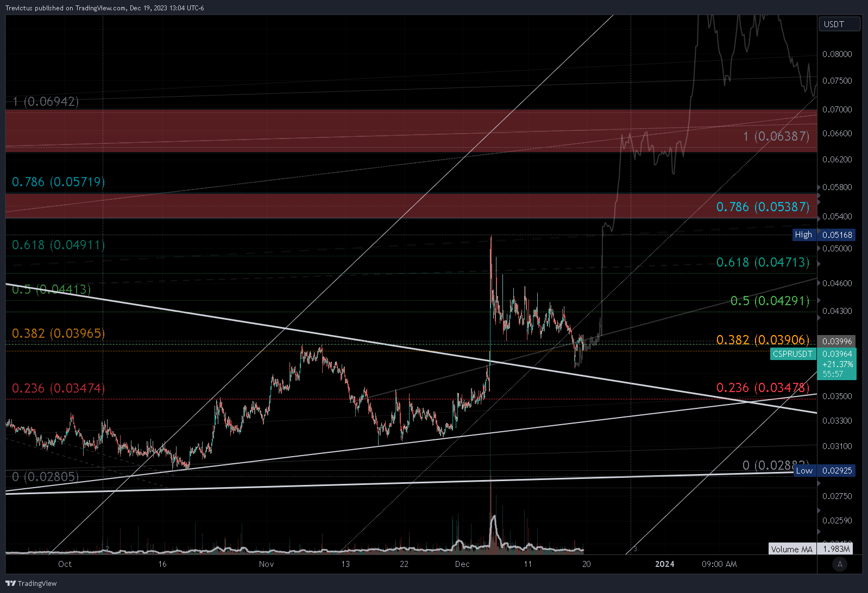Click the 0.05000 price scale label
The image size is (868, 593).
click(837, 249)
